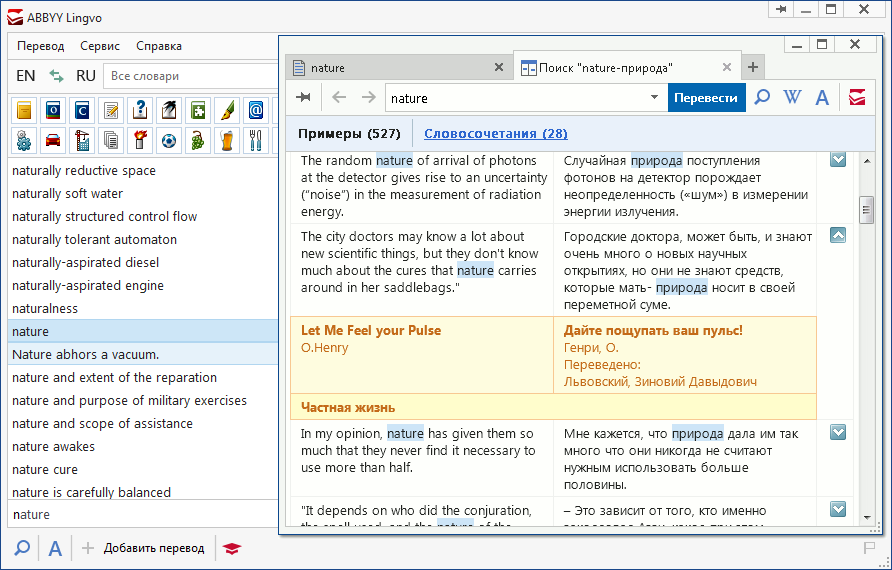Open a new tab with plus button
Viewport: 892px width, 570px height.
click(753, 67)
